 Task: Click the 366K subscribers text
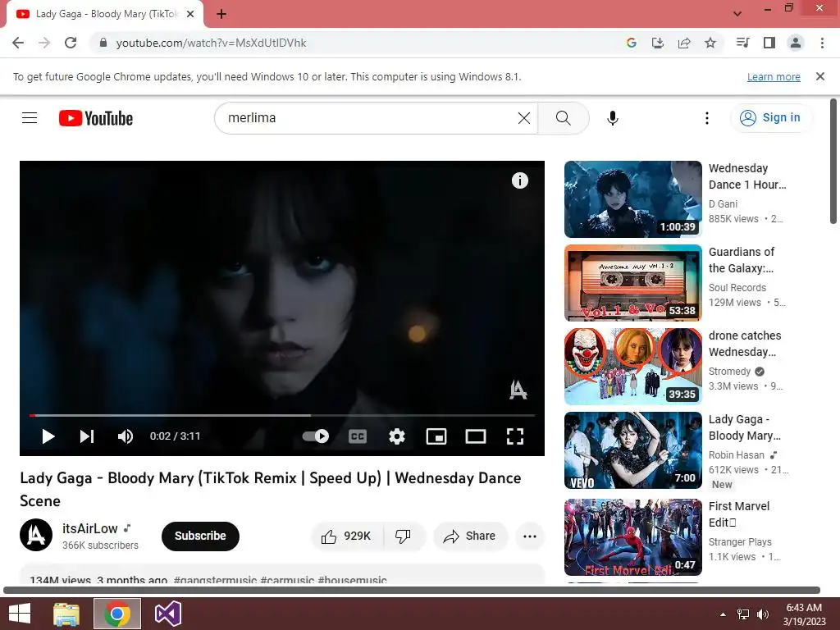[100, 546]
